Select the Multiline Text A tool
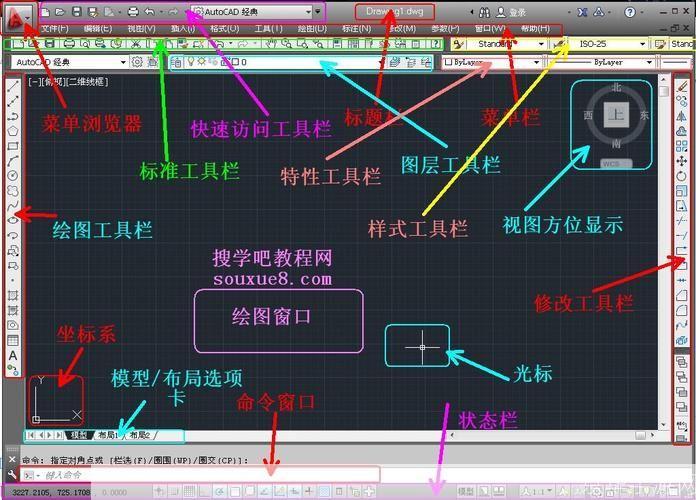Image resolution: width=696 pixels, height=500 pixels. (13, 356)
